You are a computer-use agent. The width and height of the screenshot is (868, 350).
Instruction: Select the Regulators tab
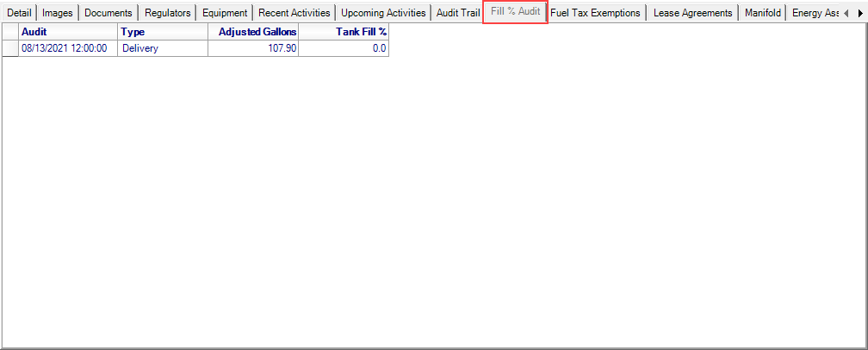(168, 13)
